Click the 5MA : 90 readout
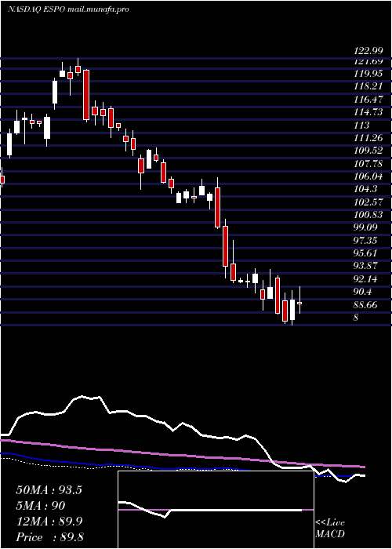This screenshot has height=549, width=392. pos(41,506)
